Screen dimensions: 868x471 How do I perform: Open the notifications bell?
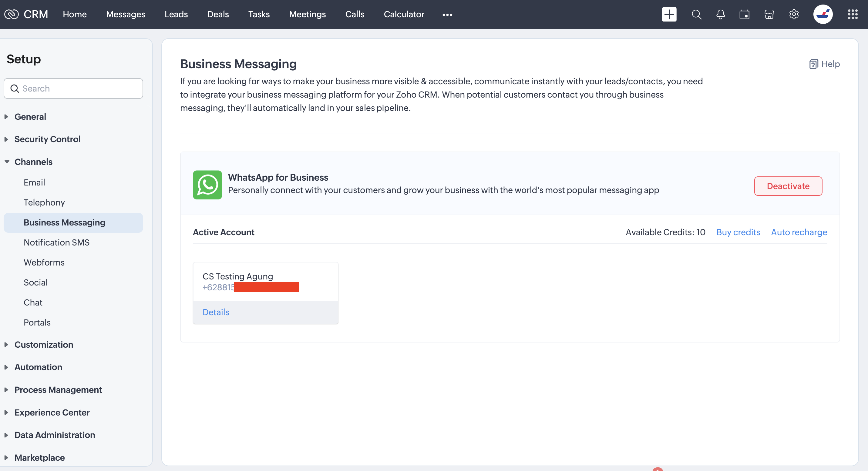(720, 14)
